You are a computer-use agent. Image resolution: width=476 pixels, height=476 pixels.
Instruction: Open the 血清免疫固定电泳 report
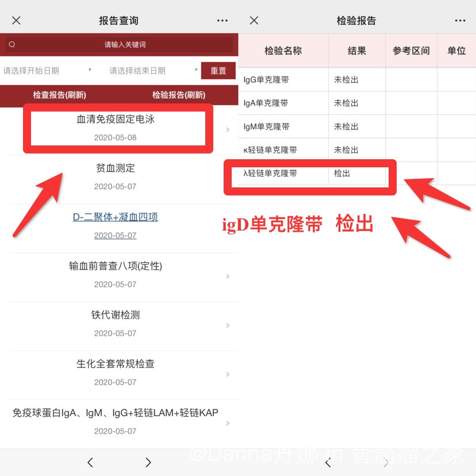click(x=116, y=128)
